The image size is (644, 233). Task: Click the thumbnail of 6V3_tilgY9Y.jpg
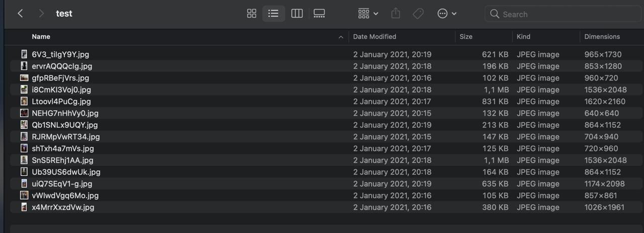pyautogui.click(x=24, y=54)
